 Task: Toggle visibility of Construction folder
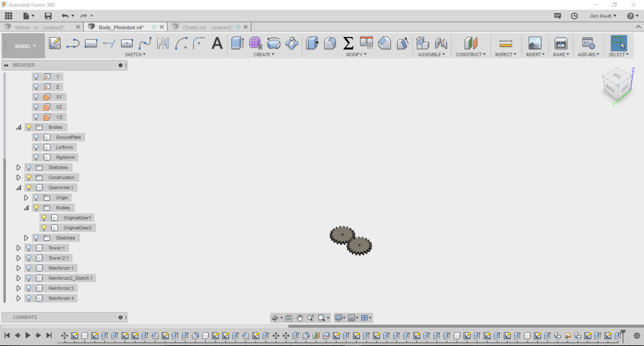click(x=29, y=177)
